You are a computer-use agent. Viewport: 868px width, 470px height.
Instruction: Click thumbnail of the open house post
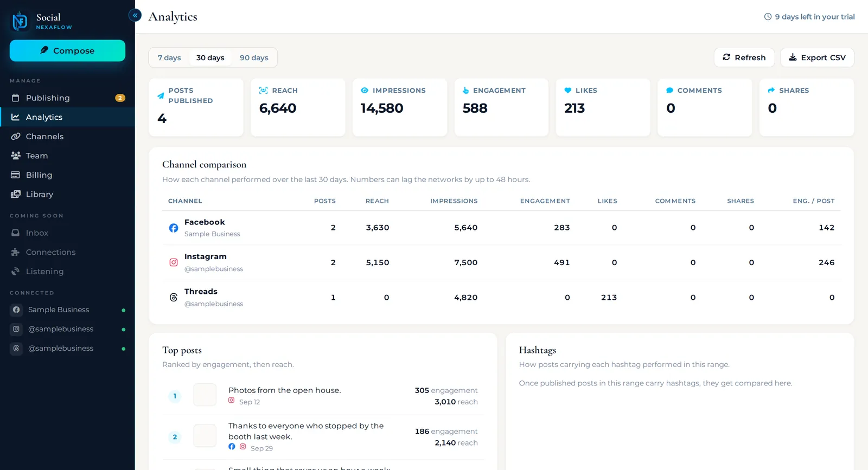coord(205,395)
